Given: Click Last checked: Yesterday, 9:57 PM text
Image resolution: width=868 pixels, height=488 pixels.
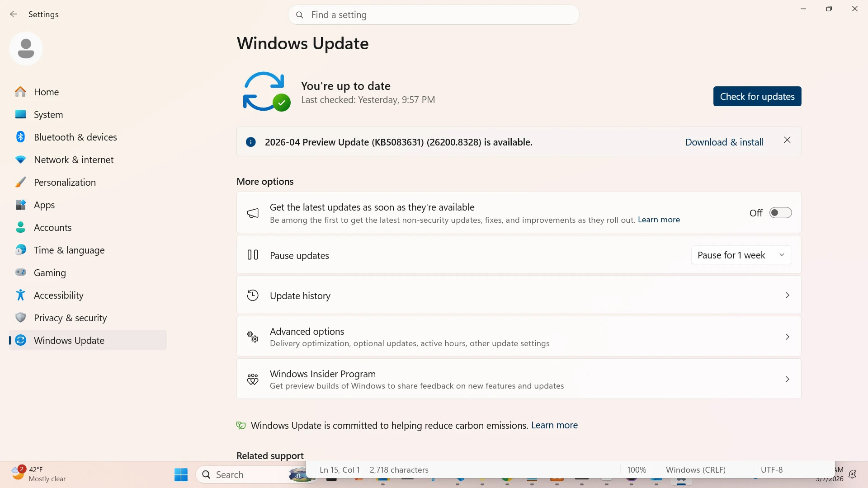Looking at the screenshot, I should tap(368, 100).
